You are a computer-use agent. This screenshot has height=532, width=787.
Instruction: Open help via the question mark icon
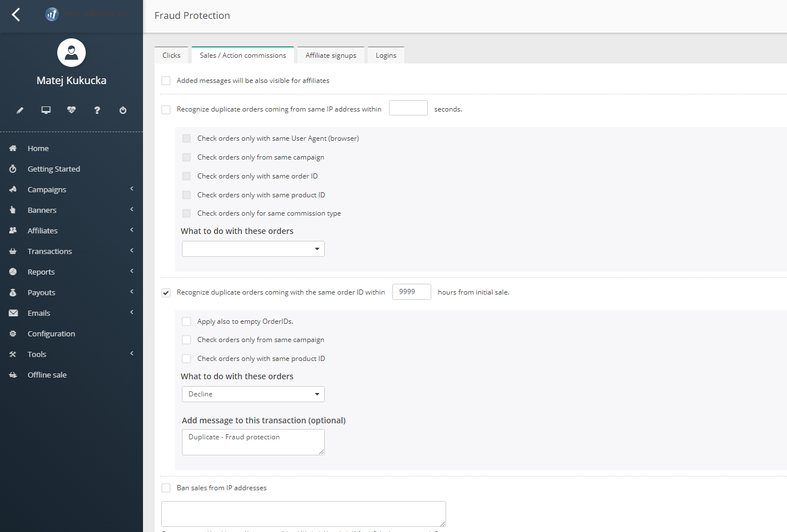97,110
